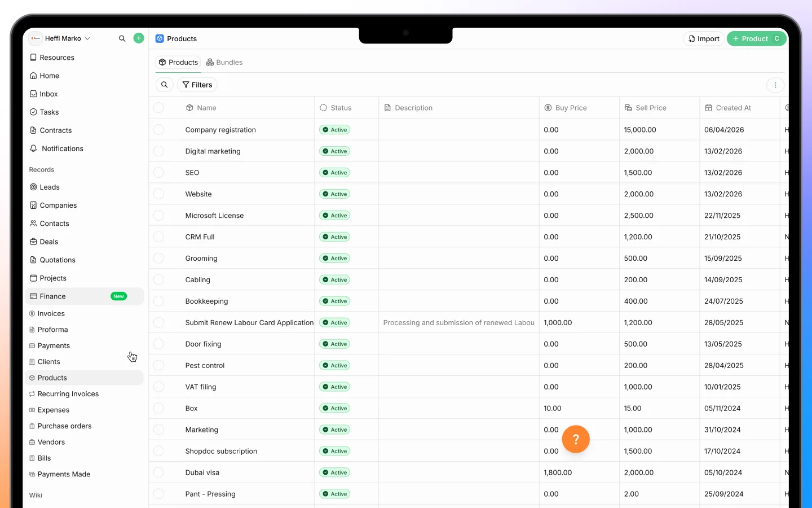Click the Leads target icon
The image size is (812, 508).
(x=33, y=187)
